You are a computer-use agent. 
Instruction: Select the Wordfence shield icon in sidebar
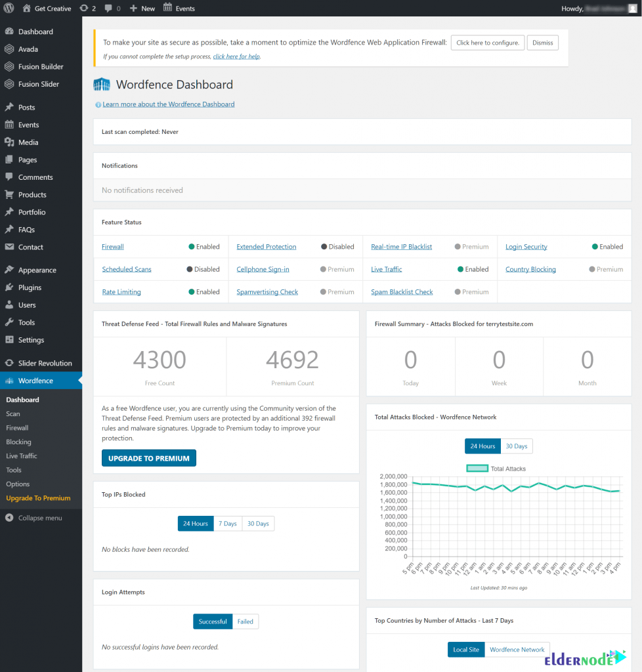[x=11, y=380]
